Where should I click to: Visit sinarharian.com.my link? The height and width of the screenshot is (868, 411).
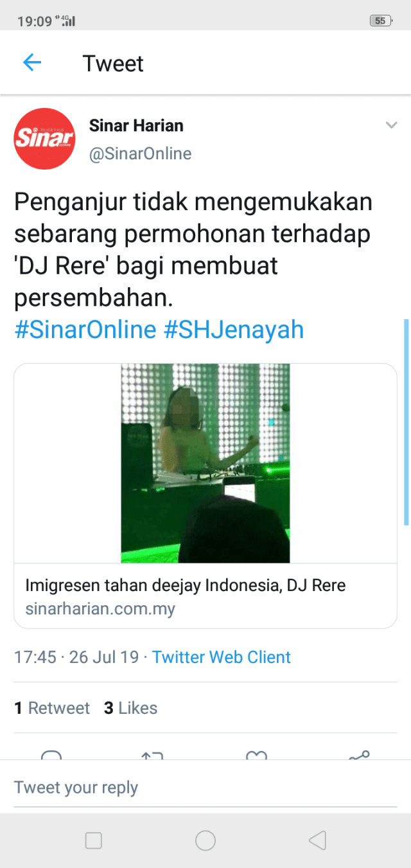[x=100, y=608]
